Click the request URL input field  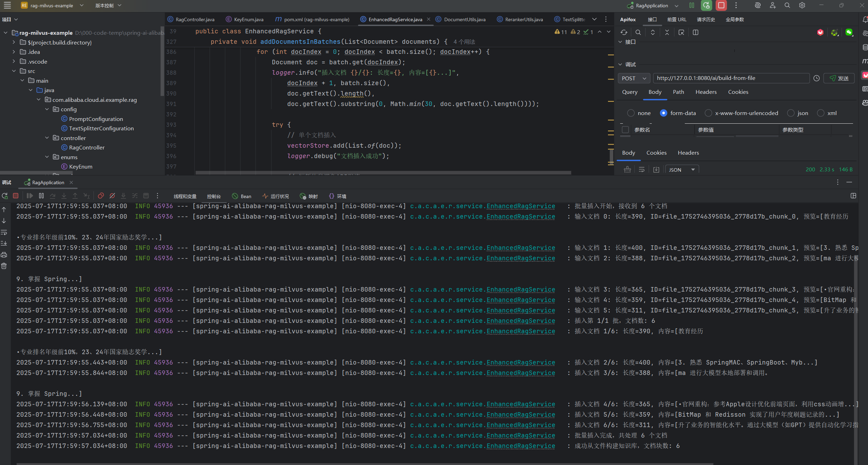pos(731,78)
